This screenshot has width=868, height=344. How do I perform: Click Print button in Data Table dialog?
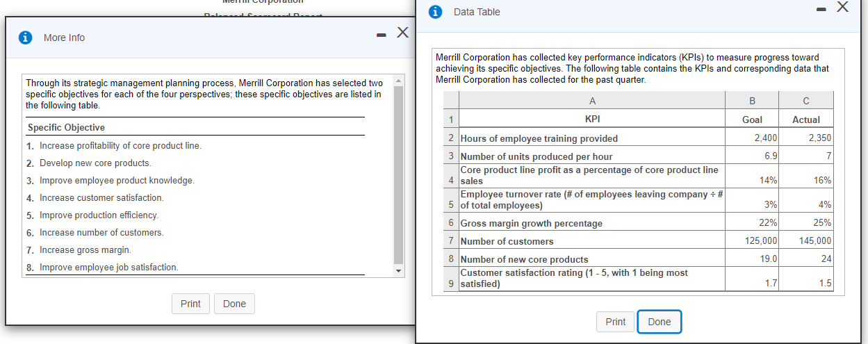616,322
